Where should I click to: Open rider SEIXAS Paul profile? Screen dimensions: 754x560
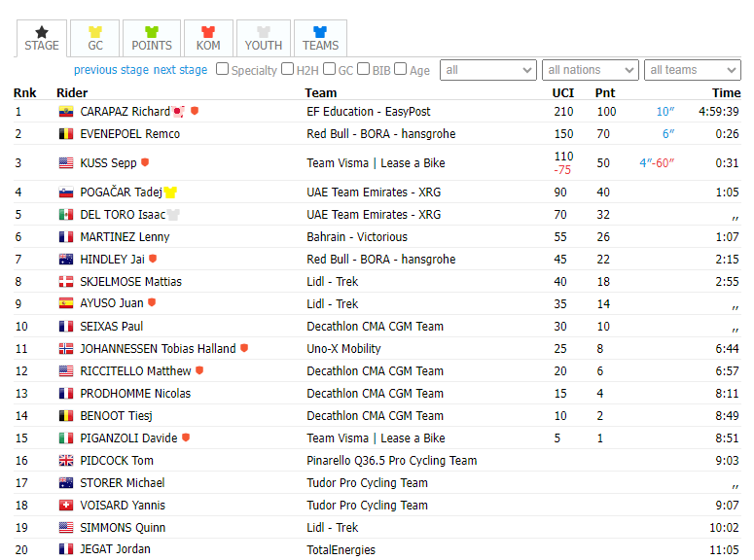(112, 327)
